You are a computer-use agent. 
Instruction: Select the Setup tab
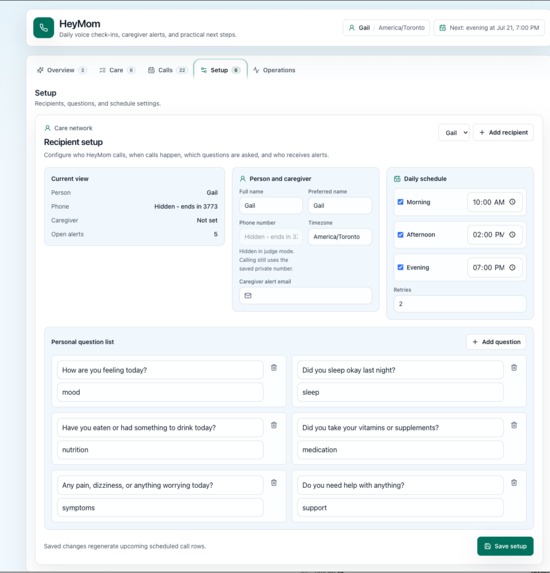pyautogui.click(x=220, y=70)
